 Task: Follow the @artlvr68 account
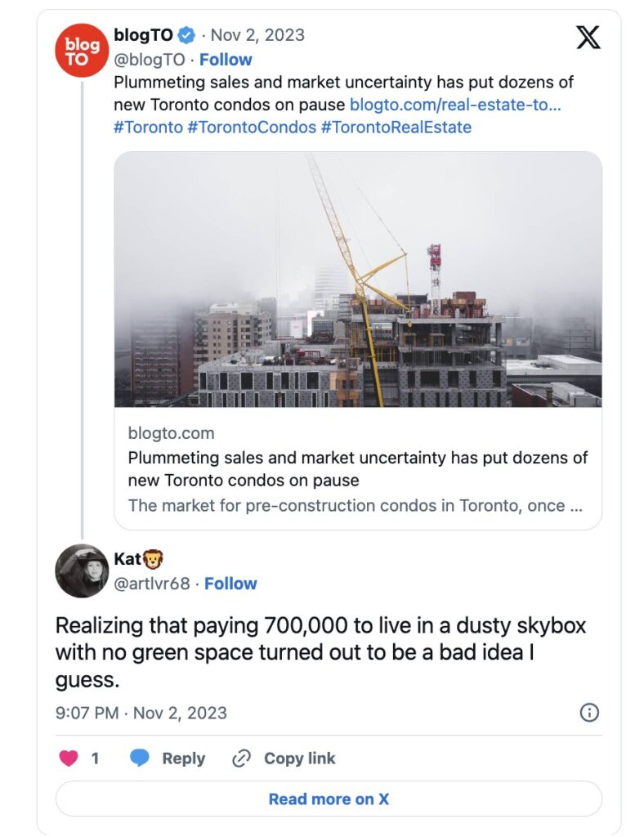click(230, 584)
